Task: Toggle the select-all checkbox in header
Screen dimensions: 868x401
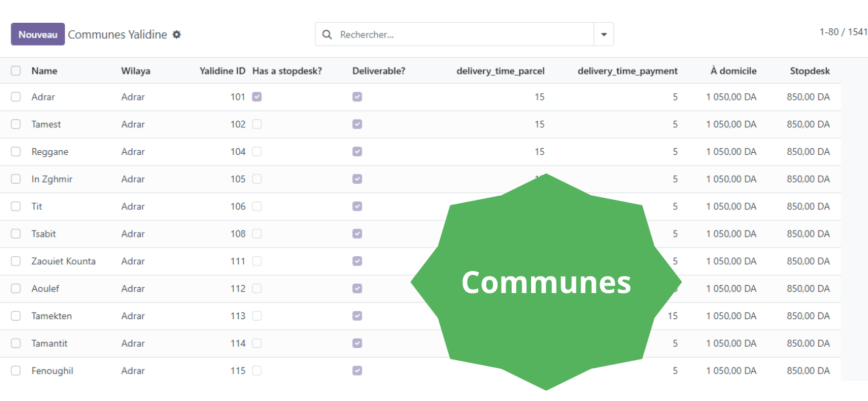Action: coord(16,70)
